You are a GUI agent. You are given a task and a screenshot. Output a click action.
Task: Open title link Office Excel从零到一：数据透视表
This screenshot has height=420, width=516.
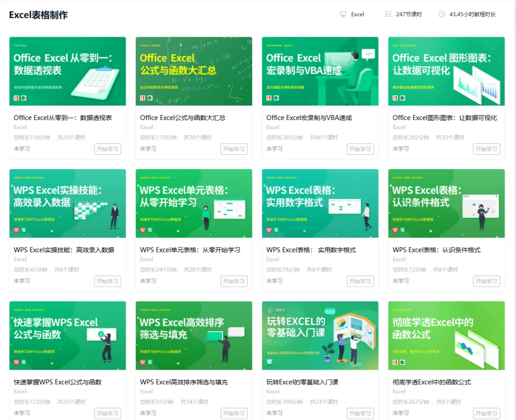click(x=63, y=118)
